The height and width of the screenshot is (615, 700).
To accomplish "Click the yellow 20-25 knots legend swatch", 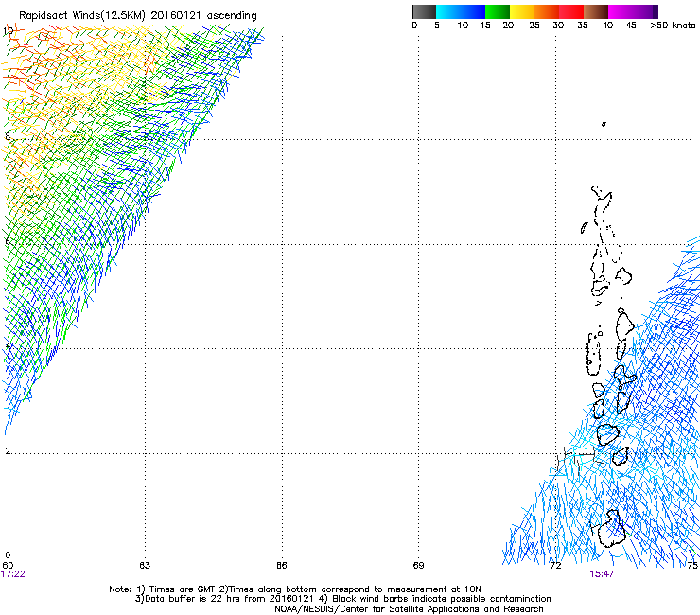I will [x=522, y=11].
